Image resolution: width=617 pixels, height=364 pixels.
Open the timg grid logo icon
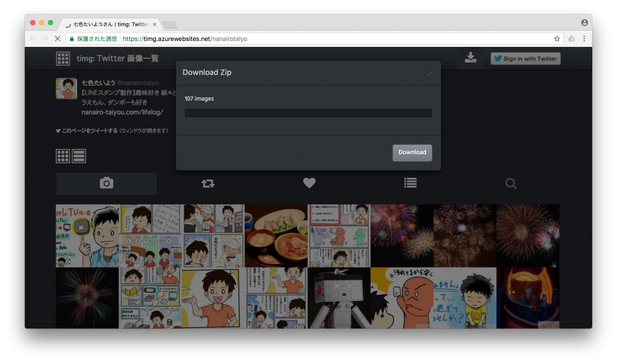63,58
